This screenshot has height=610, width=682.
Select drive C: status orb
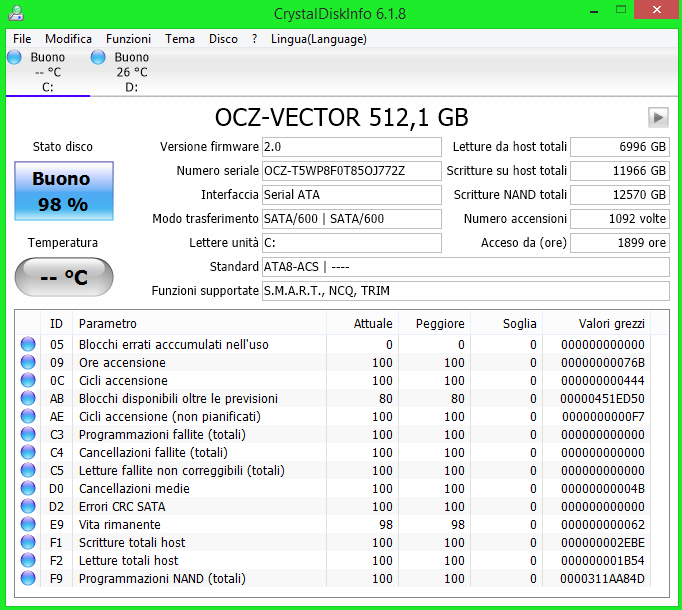point(14,58)
